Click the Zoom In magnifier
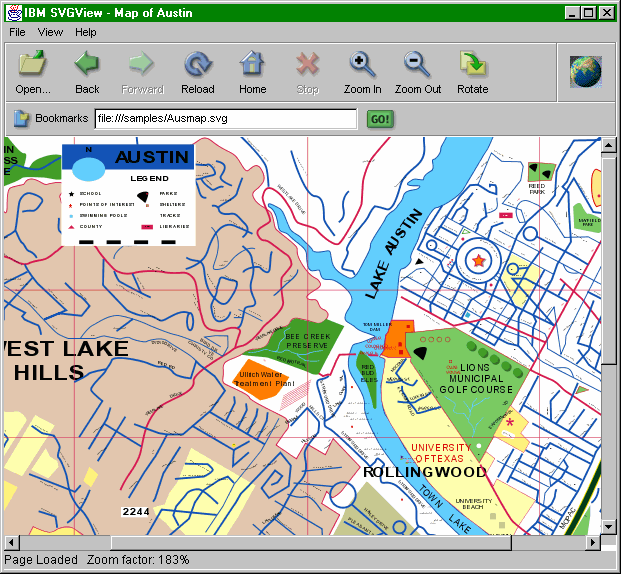The image size is (621, 574). [x=362, y=64]
